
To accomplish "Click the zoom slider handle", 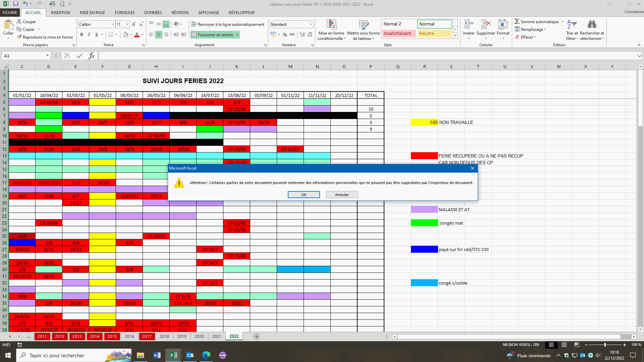I will click(x=605, y=345).
